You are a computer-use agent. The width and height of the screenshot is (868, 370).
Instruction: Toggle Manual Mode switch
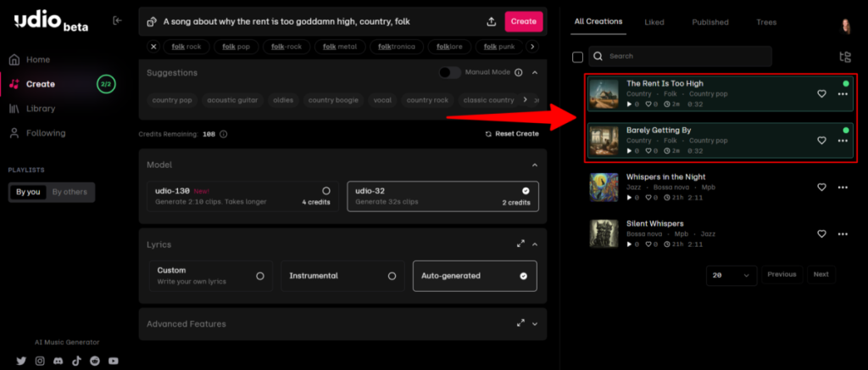[x=450, y=73]
